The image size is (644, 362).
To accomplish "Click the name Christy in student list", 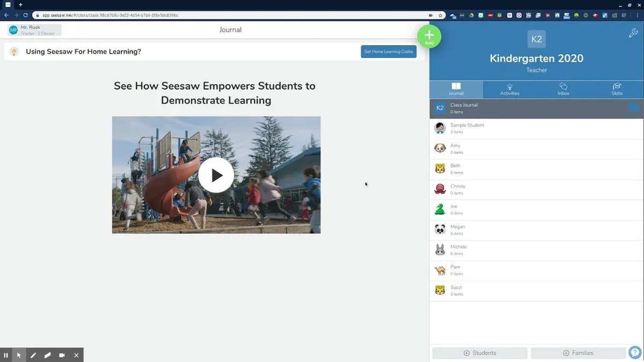I will point(458,186).
